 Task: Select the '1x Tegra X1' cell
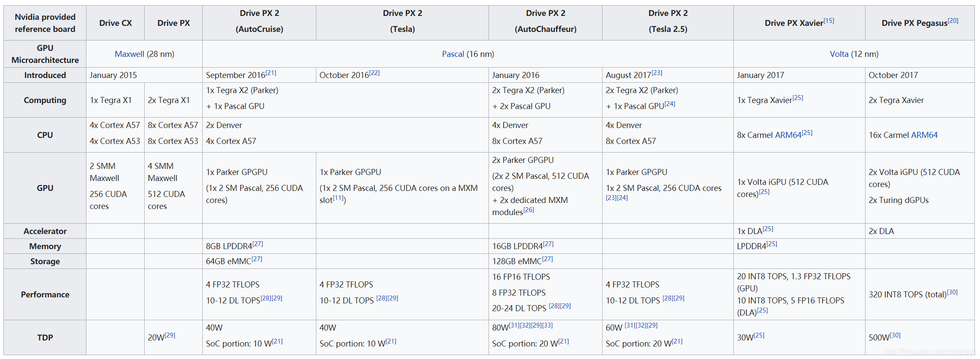coord(115,100)
